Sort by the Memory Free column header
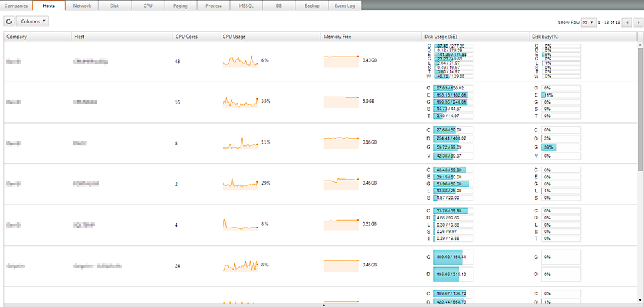Image resolution: width=644 pixels, height=307 pixels. tap(372, 37)
